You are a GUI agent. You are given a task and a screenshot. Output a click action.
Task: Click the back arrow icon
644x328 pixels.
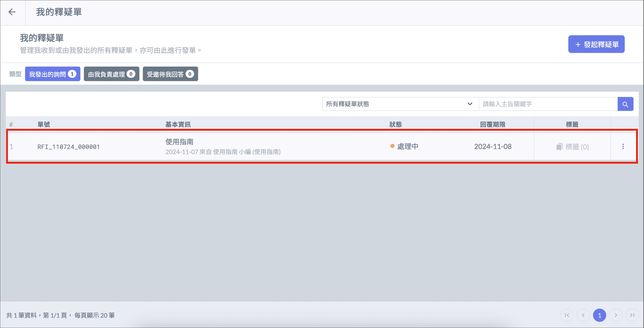tap(12, 12)
